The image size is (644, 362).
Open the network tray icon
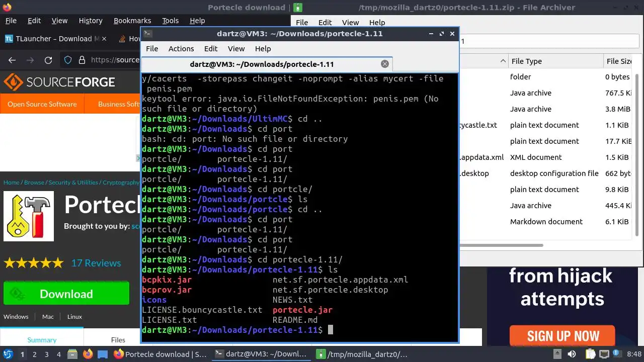(604, 354)
